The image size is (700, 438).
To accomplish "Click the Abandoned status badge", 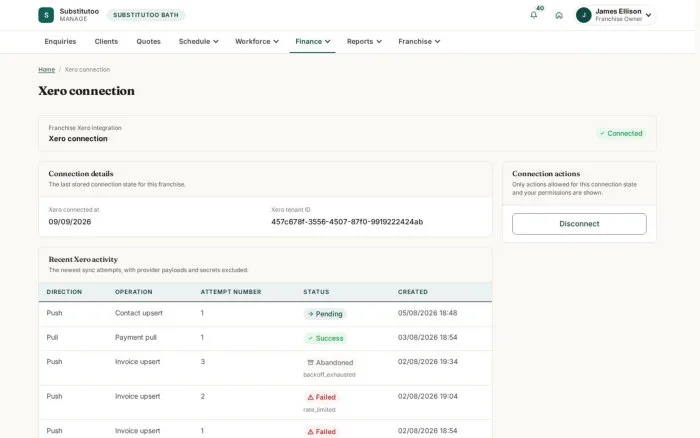I will (330, 363).
